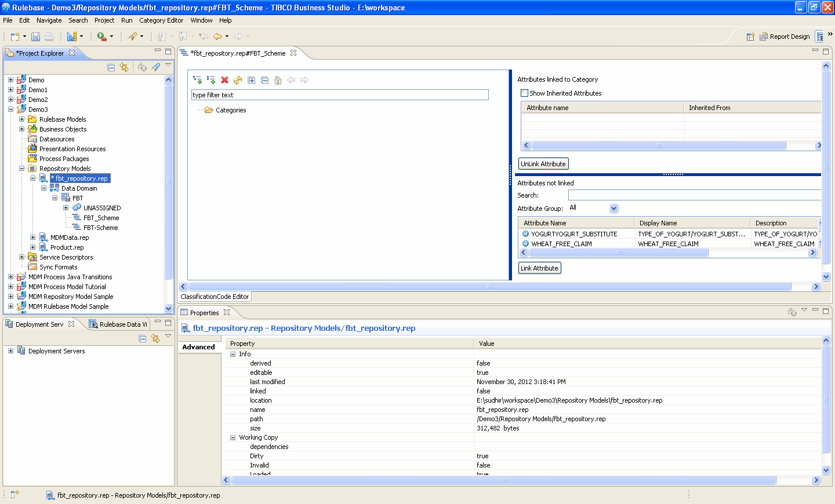This screenshot has height=504, width=835.
Task: Click fast view icon in status bar
Action: 14,494
